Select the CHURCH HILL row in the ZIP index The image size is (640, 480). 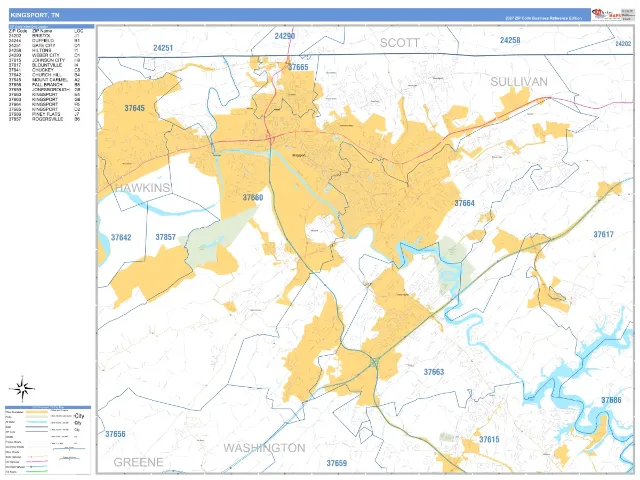[44, 75]
